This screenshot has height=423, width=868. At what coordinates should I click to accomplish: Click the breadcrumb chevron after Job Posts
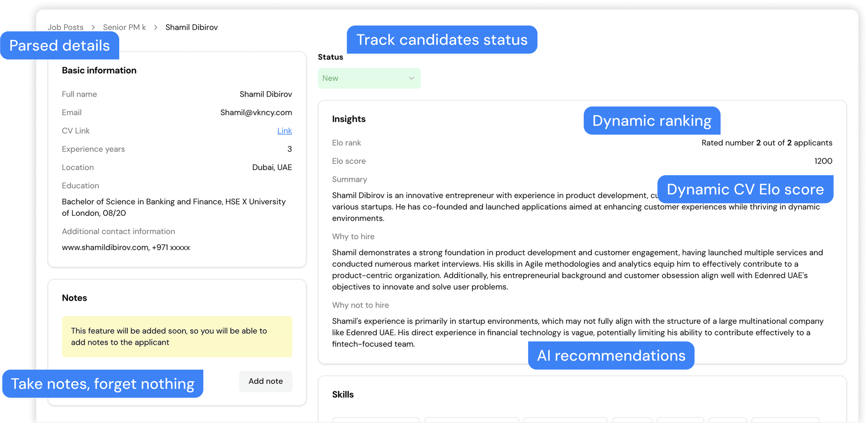[93, 27]
